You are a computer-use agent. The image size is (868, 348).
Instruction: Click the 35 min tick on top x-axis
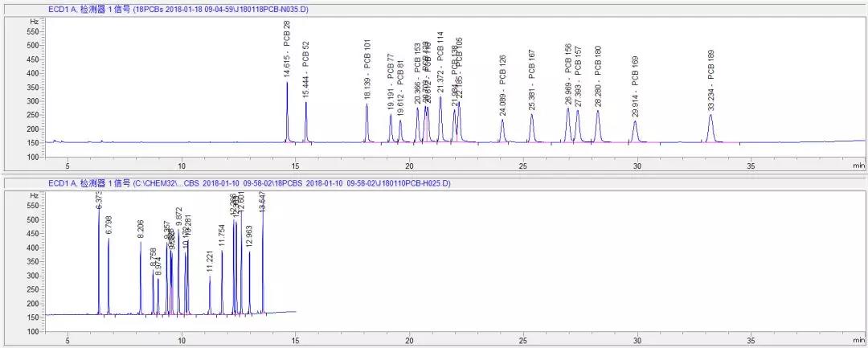click(x=751, y=166)
